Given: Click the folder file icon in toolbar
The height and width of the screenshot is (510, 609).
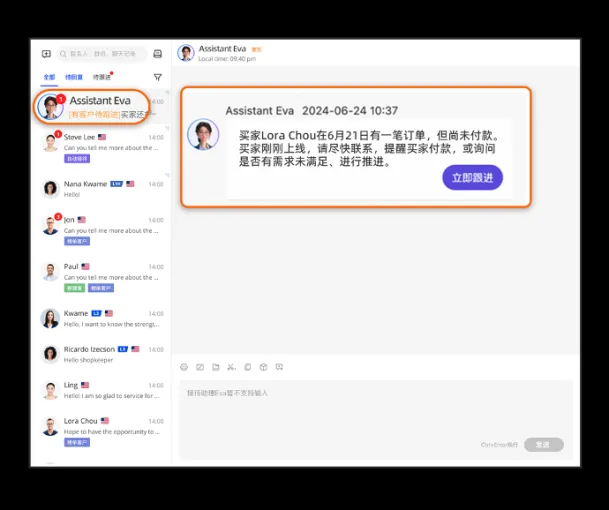Looking at the screenshot, I should pos(216,367).
